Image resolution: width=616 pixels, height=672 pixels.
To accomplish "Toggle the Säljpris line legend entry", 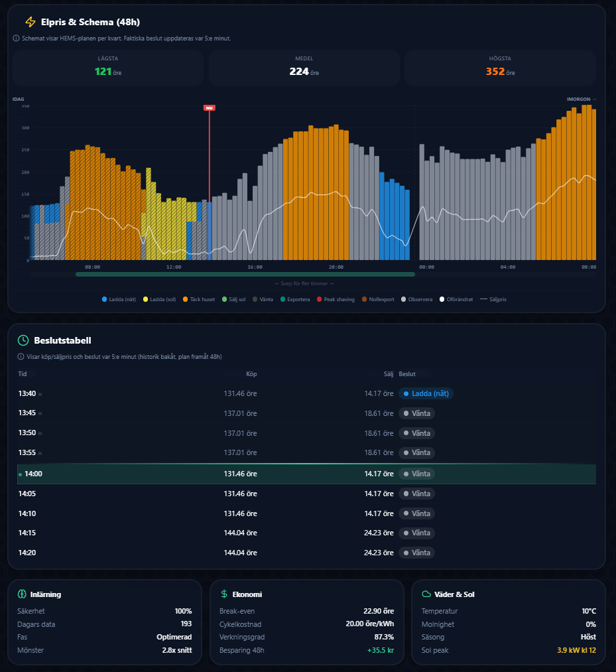I will pyautogui.click(x=493, y=299).
